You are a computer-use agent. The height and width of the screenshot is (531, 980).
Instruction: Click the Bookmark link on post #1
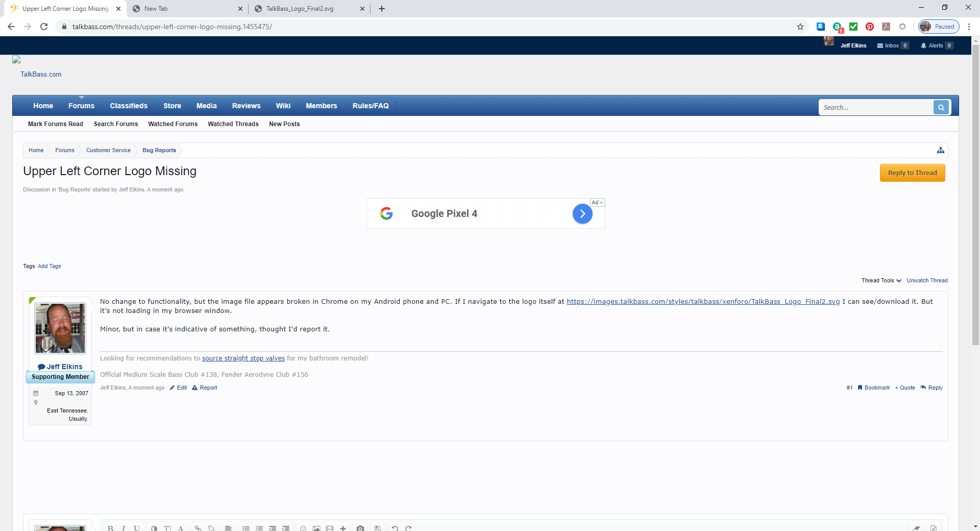pyautogui.click(x=874, y=388)
